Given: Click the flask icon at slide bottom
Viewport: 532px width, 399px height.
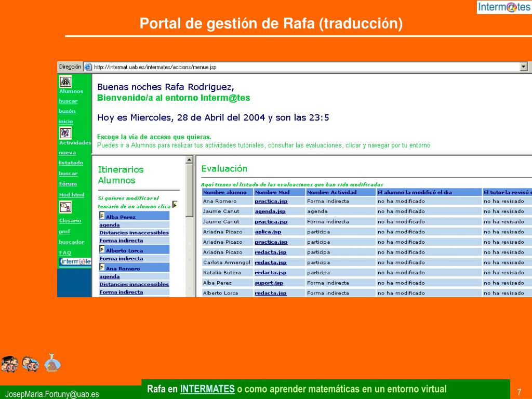Looking at the screenshot, I should (x=52, y=363).
